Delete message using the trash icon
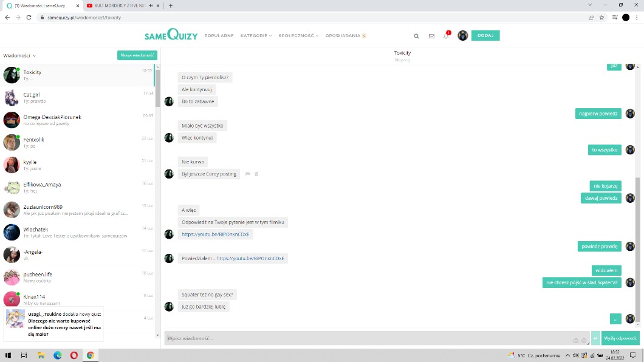The image size is (644, 362). pos(256,174)
